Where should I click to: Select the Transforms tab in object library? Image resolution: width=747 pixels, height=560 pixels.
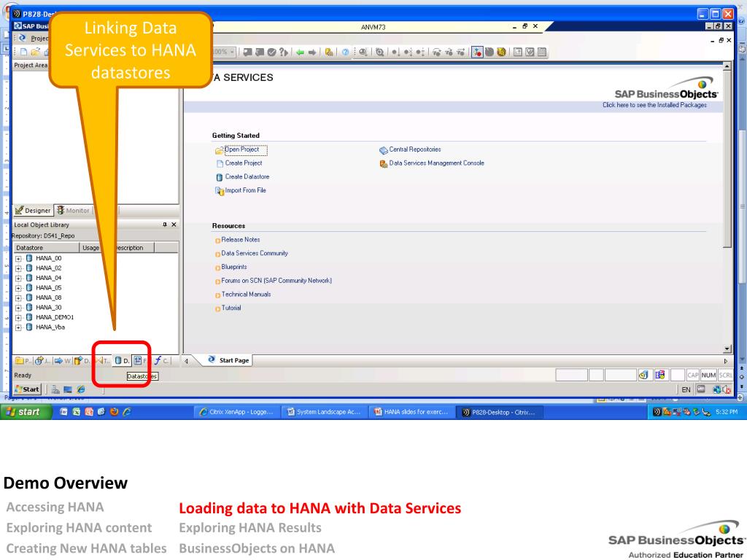pos(103,360)
